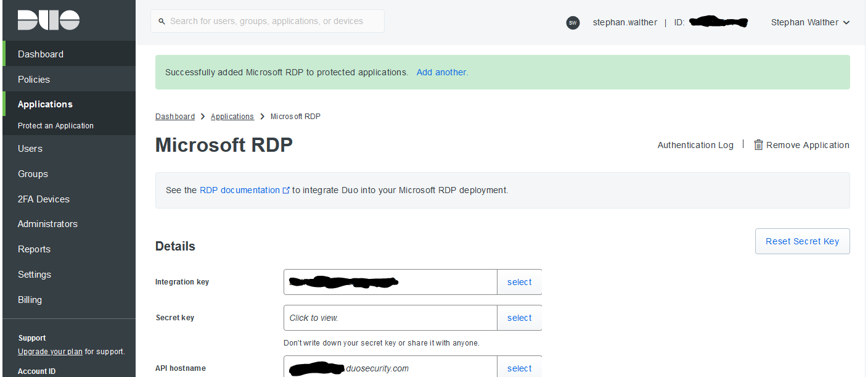Click inside the API hostname field

click(390, 367)
